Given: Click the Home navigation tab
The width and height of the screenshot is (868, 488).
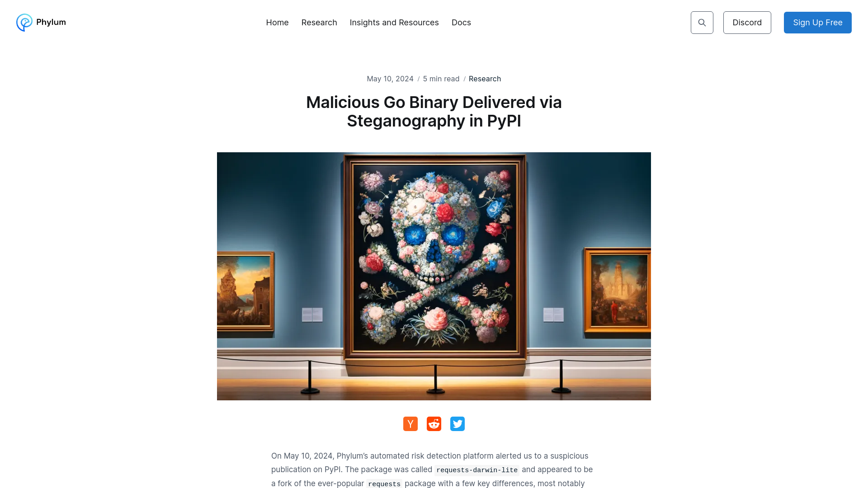Looking at the screenshot, I should [277, 22].
